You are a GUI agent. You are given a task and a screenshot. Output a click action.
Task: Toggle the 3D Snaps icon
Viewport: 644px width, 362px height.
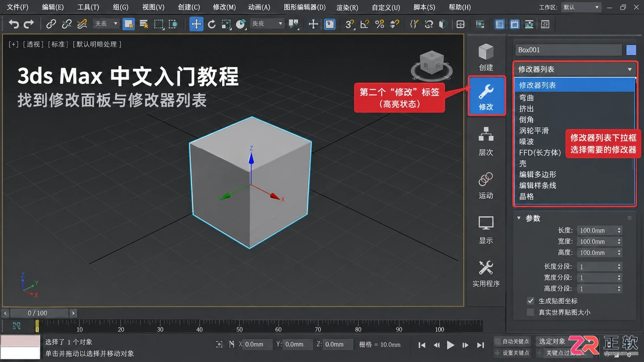(350, 24)
